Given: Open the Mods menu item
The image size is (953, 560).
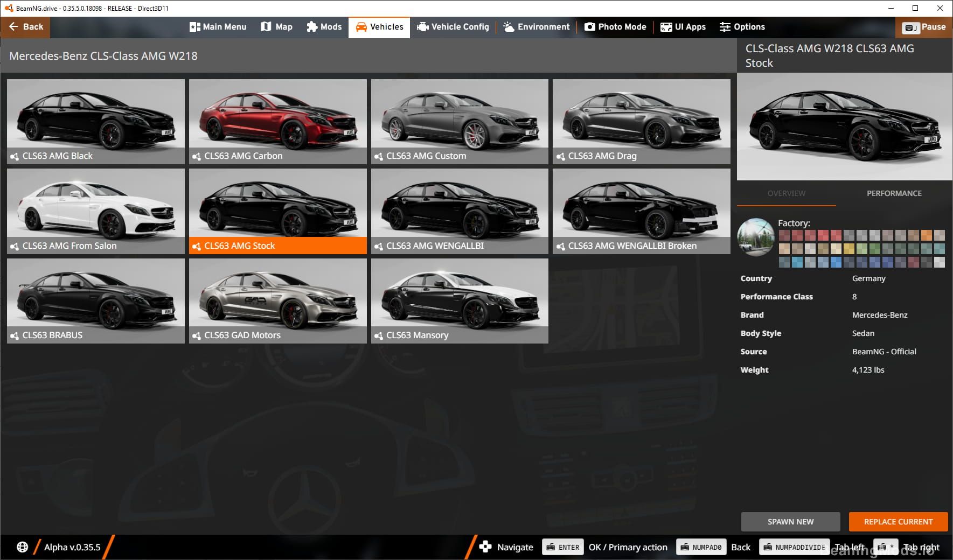Looking at the screenshot, I should (324, 27).
